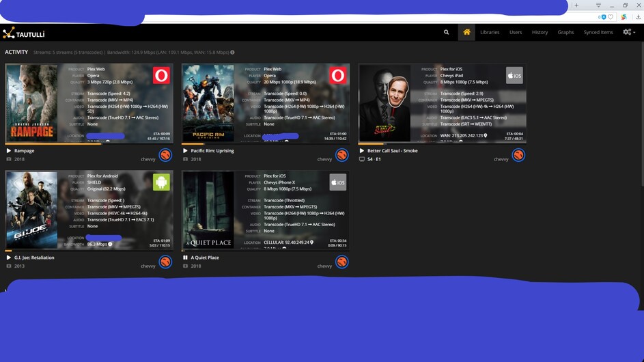This screenshot has width=644, height=362.
Task: Click play state icon beside Rampage title
Action: (9, 151)
